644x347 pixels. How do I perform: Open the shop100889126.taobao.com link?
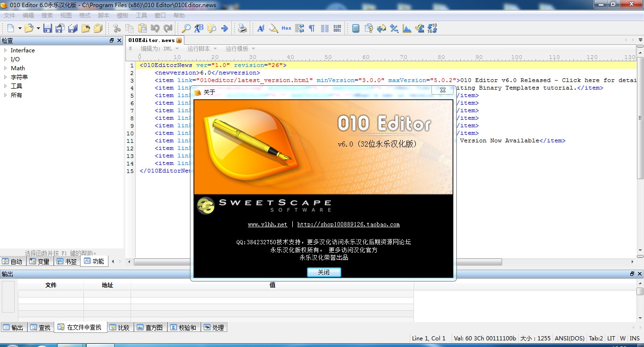pos(348,224)
